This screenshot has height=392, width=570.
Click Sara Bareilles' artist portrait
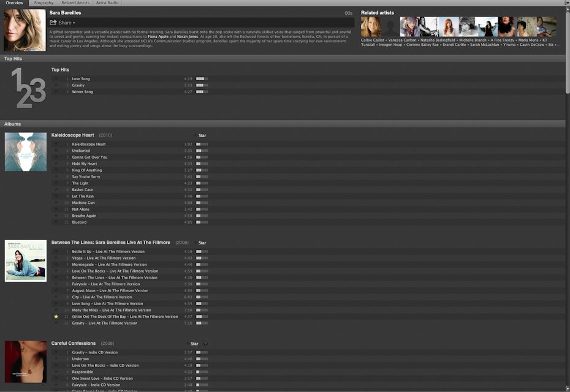click(25, 30)
